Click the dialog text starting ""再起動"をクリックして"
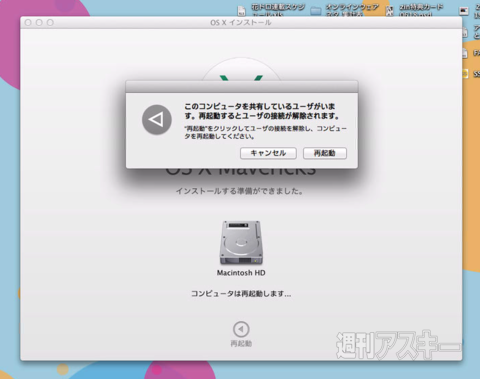Screen dimensions: 480x379 click(x=266, y=132)
